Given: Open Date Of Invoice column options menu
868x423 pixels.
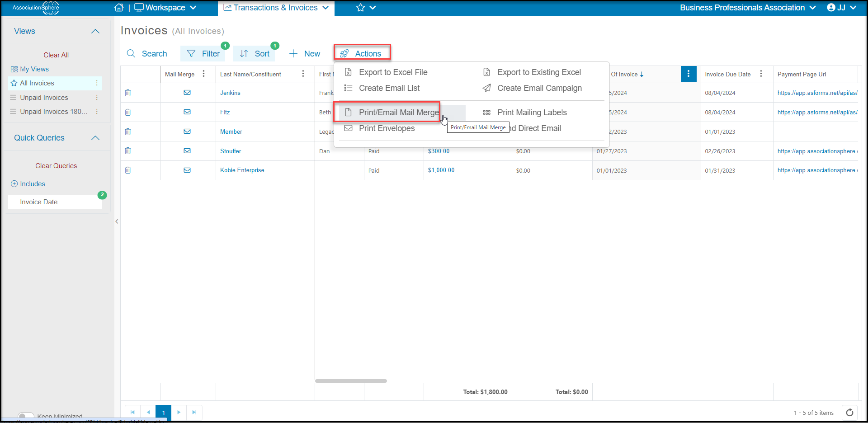Looking at the screenshot, I should coord(689,74).
